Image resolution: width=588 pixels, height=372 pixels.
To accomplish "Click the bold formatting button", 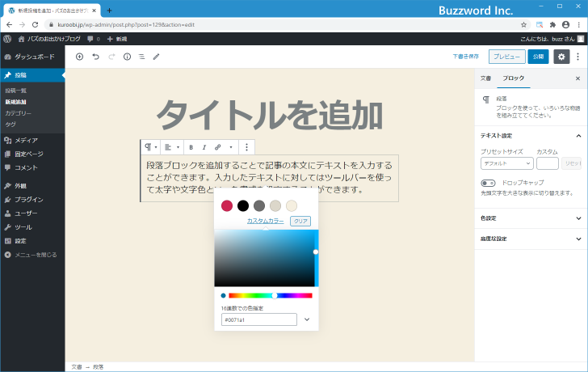I will click(x=191, y=147).
